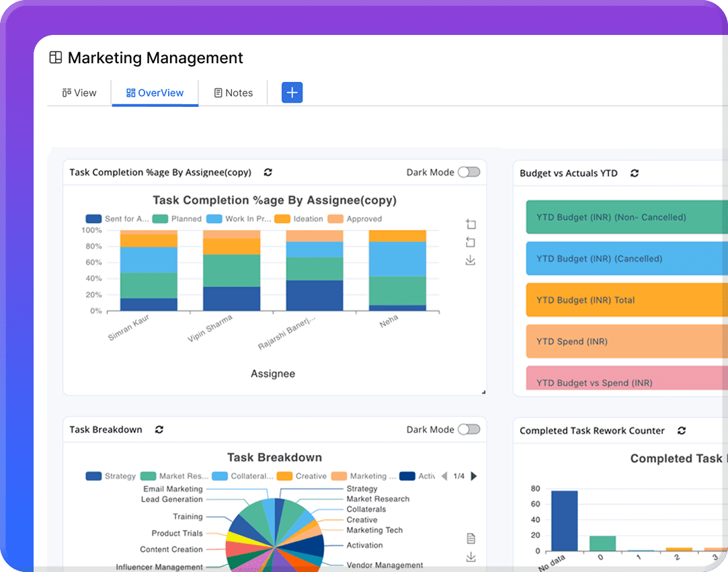Click the Assignee axis title
This screenshot has height=572, width=728.
point(273,374)
